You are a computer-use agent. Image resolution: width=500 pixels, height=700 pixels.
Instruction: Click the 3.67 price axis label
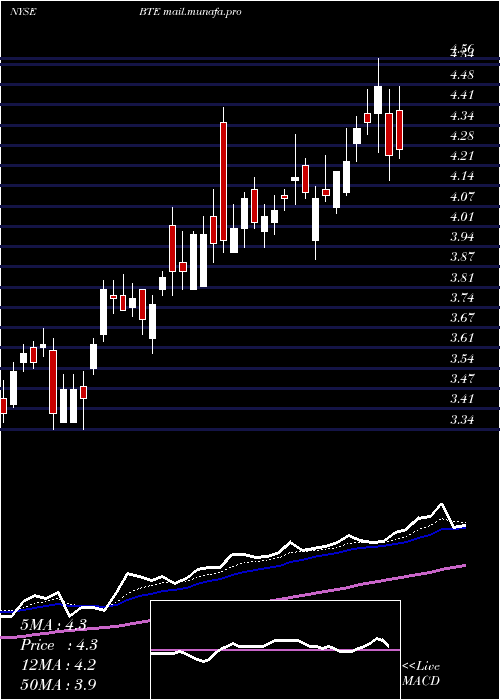(462, 318)
